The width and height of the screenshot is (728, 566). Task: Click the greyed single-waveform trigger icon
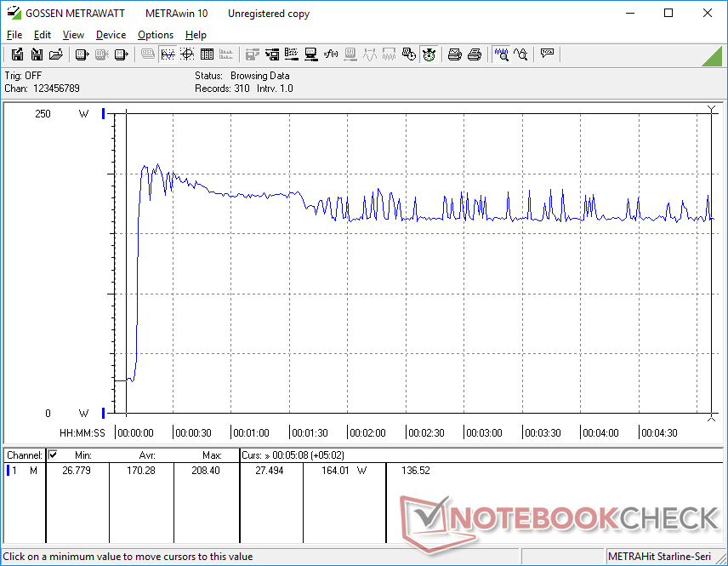[370, 54]
